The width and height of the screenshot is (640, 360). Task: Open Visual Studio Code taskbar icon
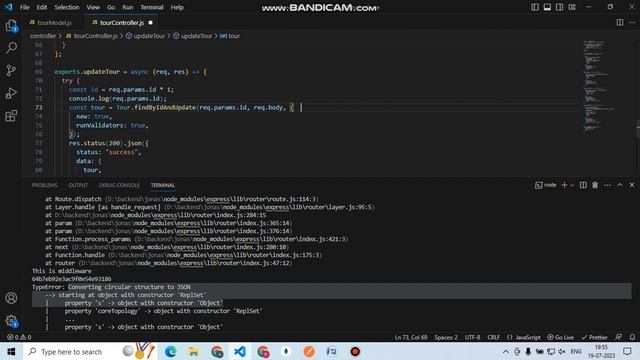click(240, 351)
